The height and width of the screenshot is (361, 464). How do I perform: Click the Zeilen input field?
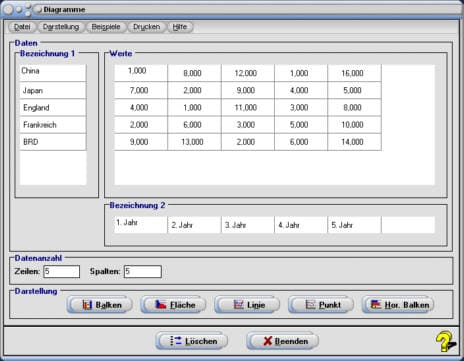point(62,271)
